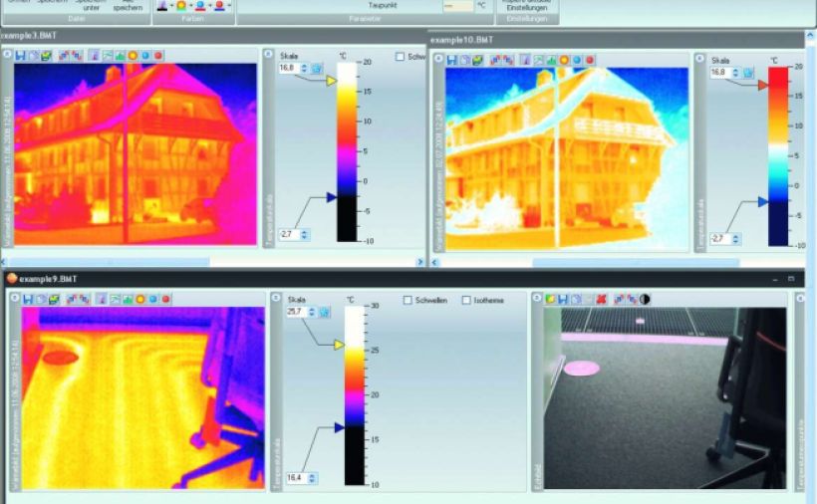The image size is (817, 504).
Task: Activate the example9.BMT window title bar
Action: [x=405, y=279]
